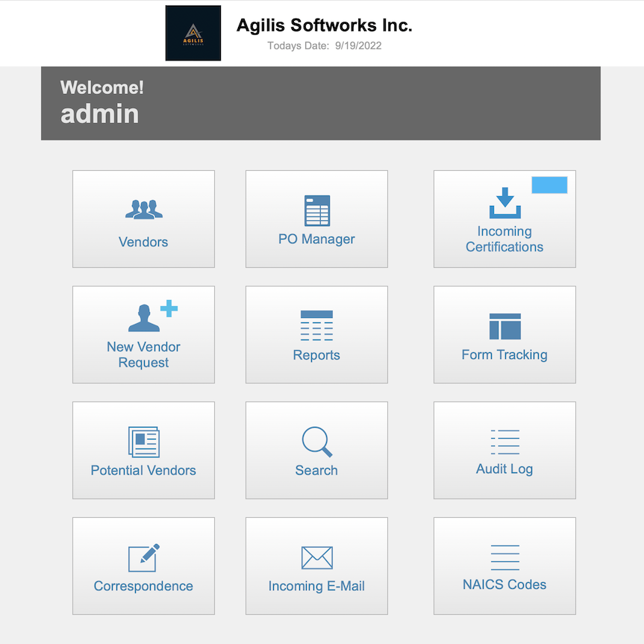Click the Search magnifying glass icon

[x=316, y=442]
